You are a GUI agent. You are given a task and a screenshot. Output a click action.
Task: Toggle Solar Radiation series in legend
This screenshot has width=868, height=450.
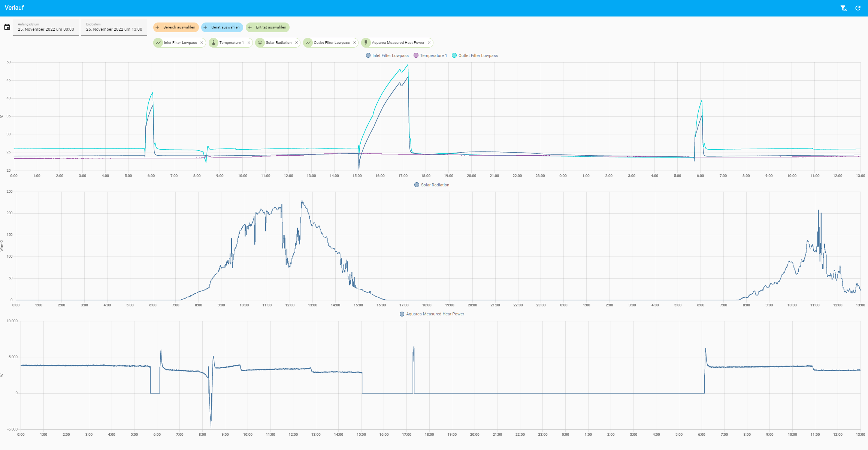tap(432, 185)
